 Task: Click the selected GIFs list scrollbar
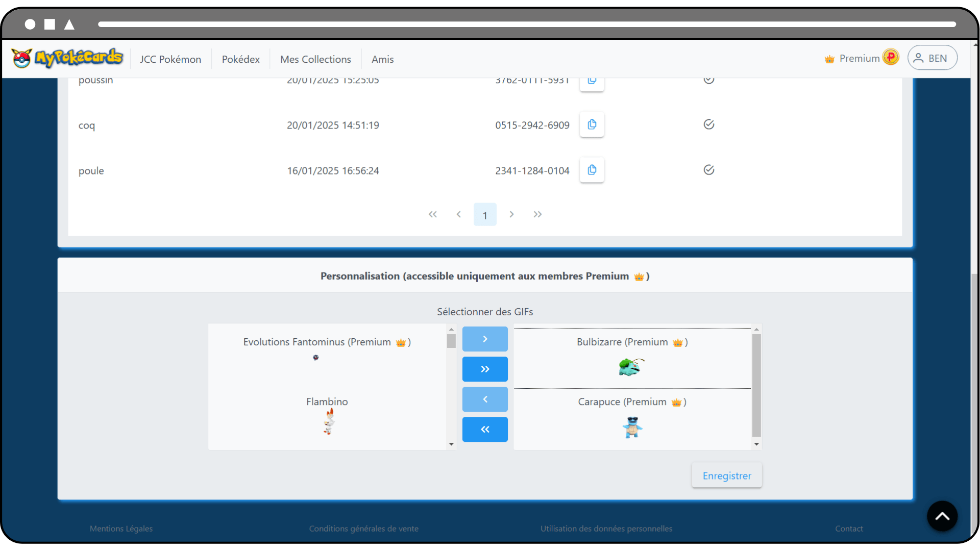[x=756, y=386]
